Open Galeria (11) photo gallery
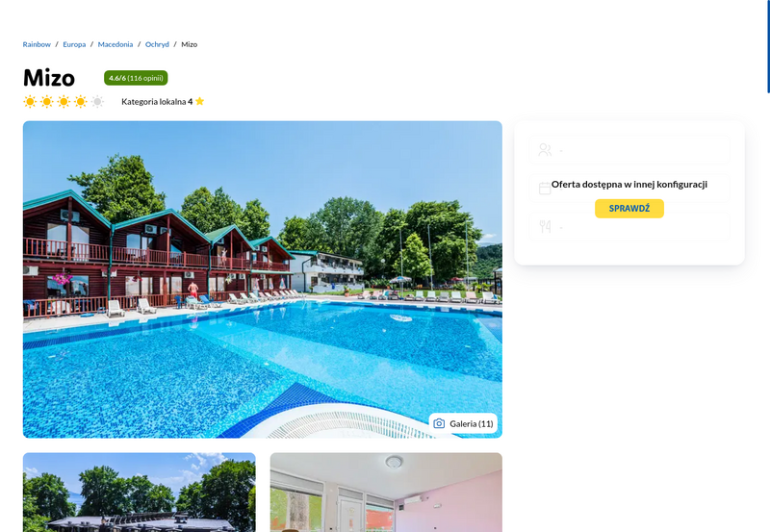Image resolution: width=770 pixels, height=532 pixels. 463,423
